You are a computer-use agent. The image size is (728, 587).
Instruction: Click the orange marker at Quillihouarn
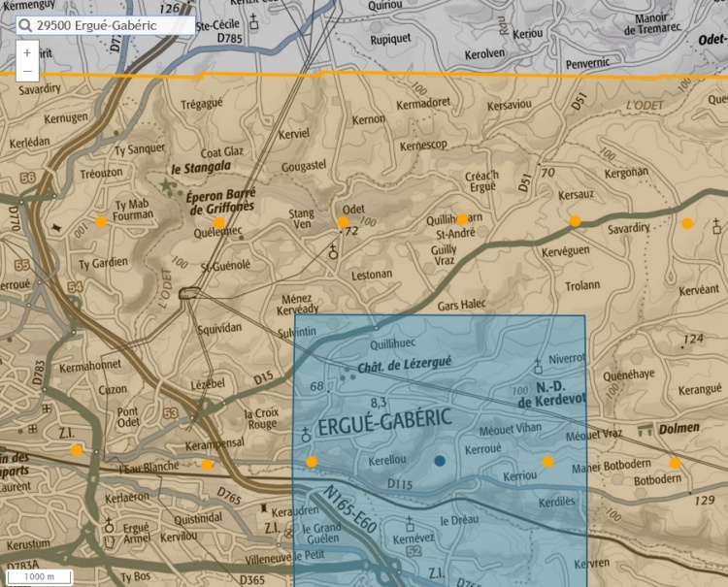click(x=462, y=218)
